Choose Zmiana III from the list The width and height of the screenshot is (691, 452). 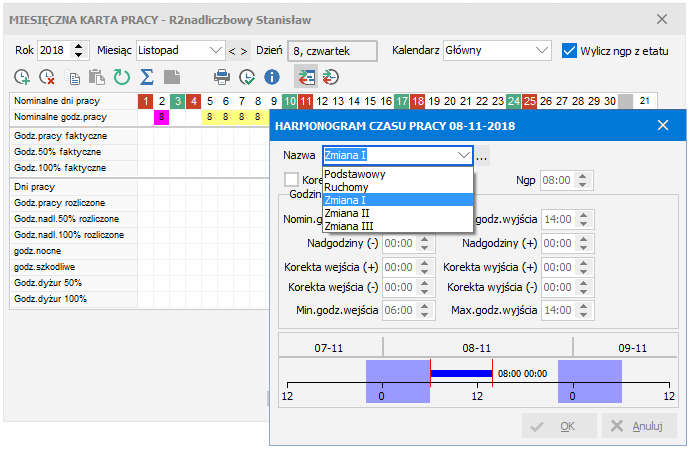click(x=349, y=225)
